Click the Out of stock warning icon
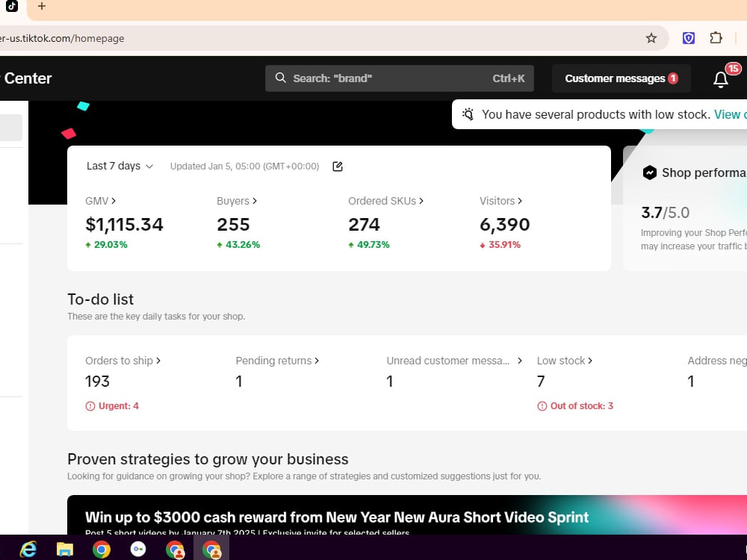Screen dimensions: 747x560 tap(542, 406)
